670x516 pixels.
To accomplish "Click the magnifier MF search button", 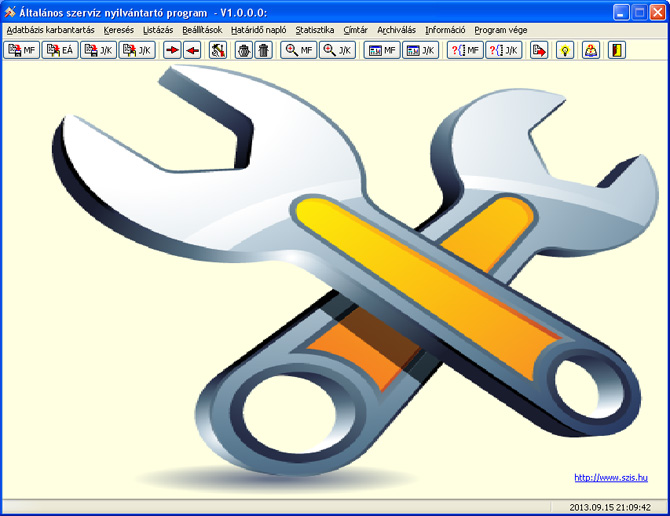I will 299,50.
